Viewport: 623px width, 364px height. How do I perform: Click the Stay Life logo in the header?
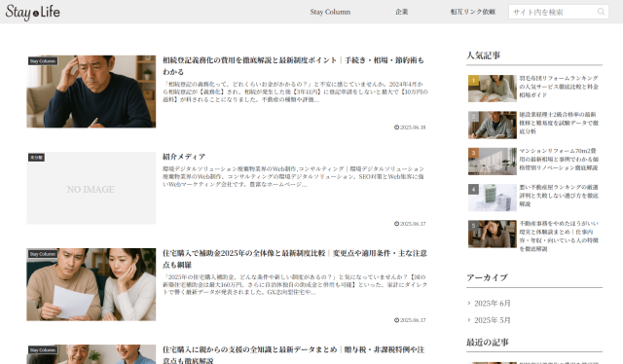pos(32,12)
